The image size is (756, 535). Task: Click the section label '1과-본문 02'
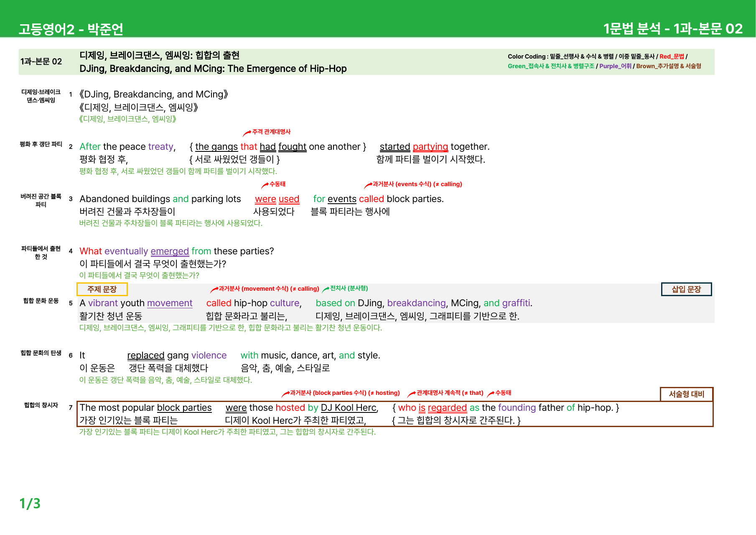click(41, 61)
